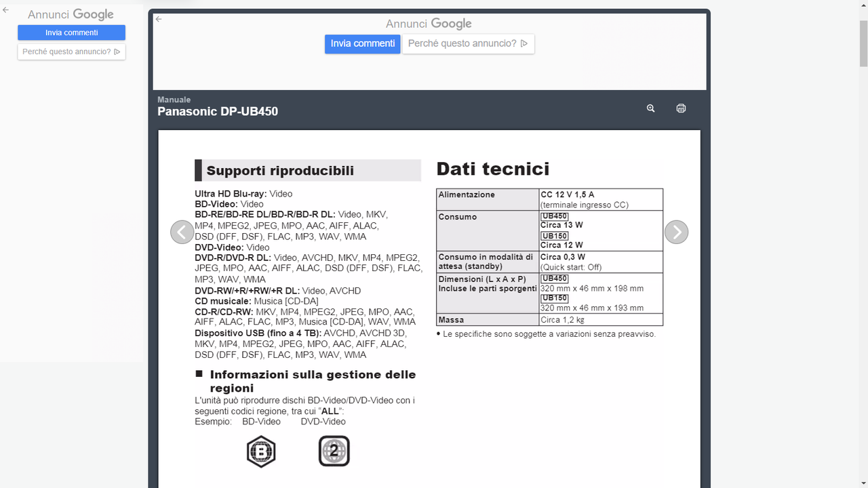
Task: Click DVD-Video region 2 logo
Action: pyautogui.click(x=334, y=451)
